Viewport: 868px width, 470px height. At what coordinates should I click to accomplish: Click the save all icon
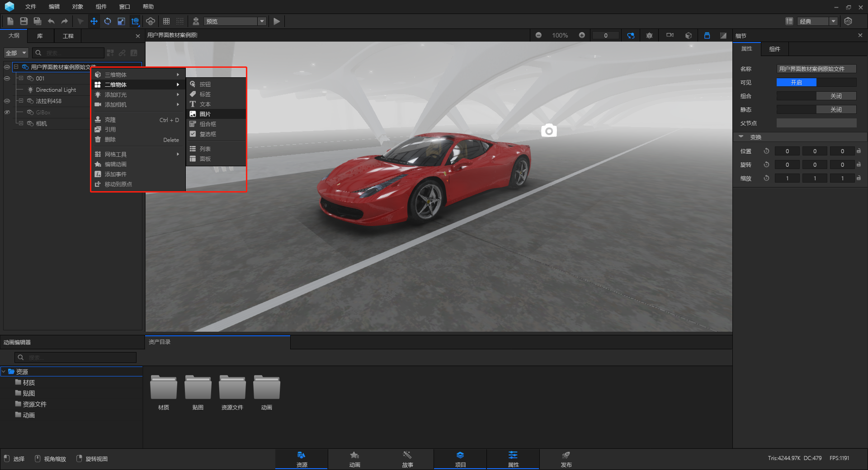pyautogui.click(x=37, y=21)
